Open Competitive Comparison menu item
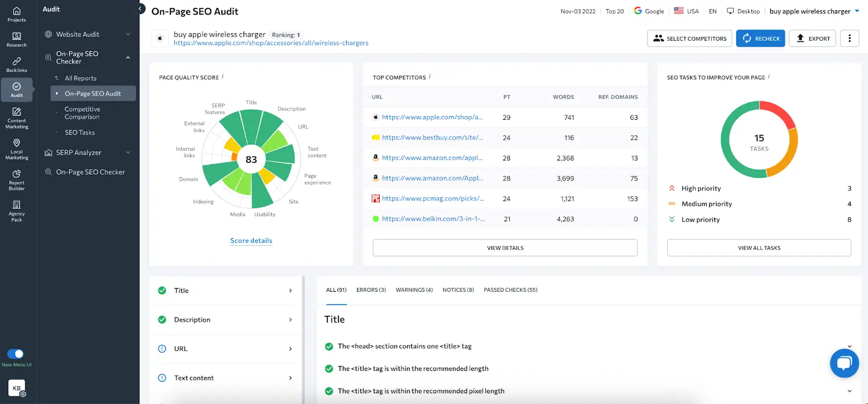Screen dimensions: 868x404 pos(82,113)
